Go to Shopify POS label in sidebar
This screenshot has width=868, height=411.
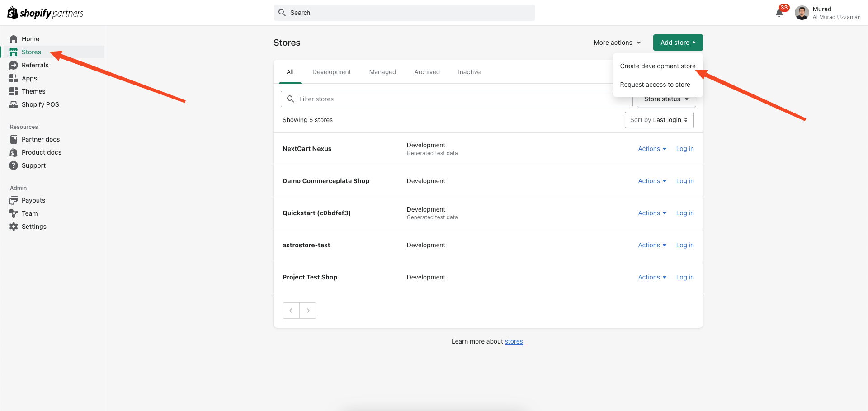pyautogui.click(x=40, y=104)
